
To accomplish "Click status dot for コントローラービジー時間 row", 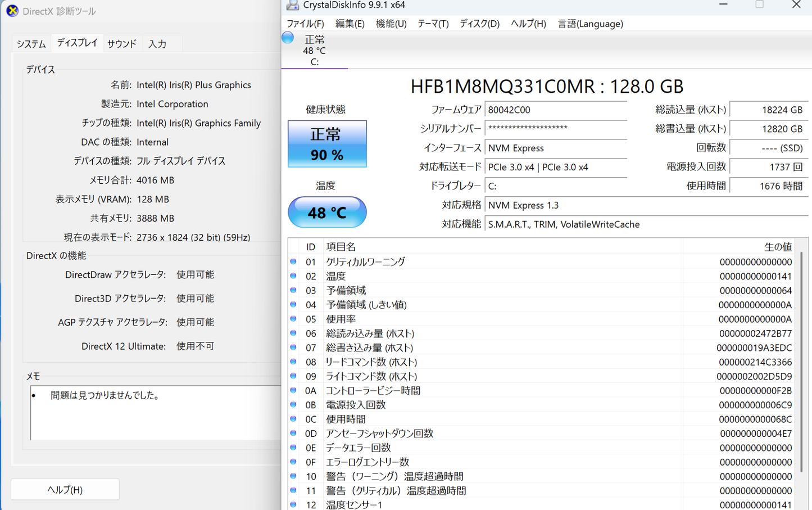I will (293, 390).
